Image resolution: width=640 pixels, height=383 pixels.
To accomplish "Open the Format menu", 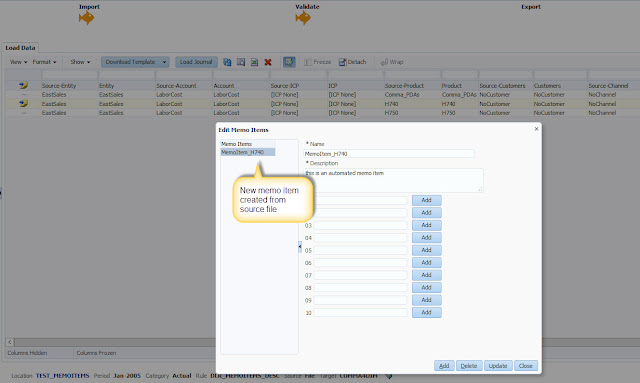I will (44, 62).
